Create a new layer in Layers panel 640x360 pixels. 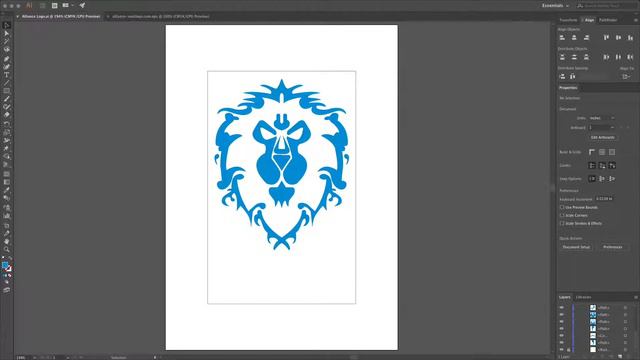coord(620,357)
